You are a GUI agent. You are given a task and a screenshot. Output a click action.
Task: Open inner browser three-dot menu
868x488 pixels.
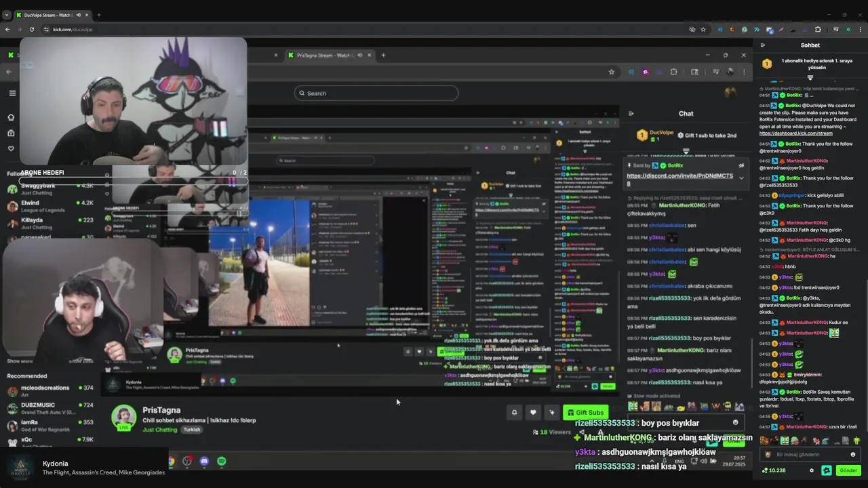point(744,72)
